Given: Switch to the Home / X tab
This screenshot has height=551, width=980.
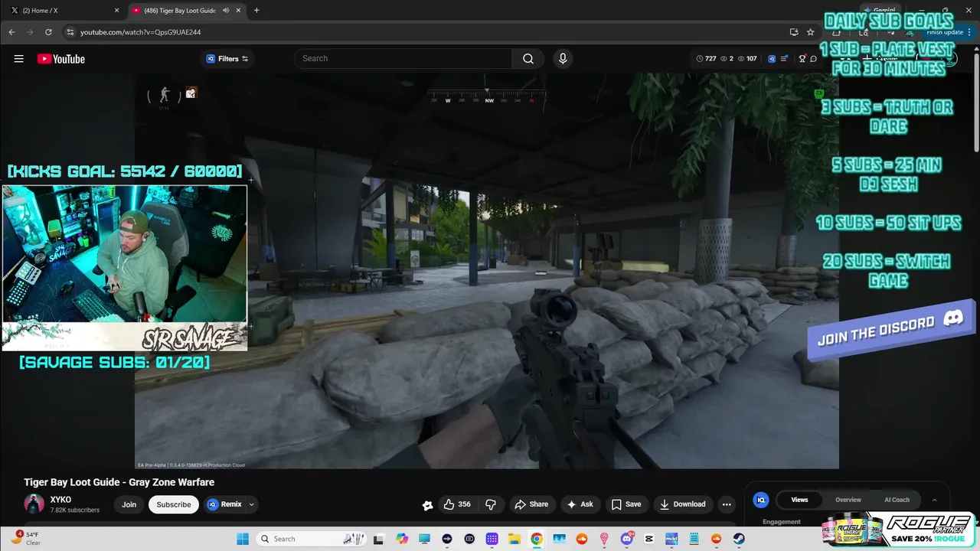Looking at the screenshot, I should click(64, 11).
